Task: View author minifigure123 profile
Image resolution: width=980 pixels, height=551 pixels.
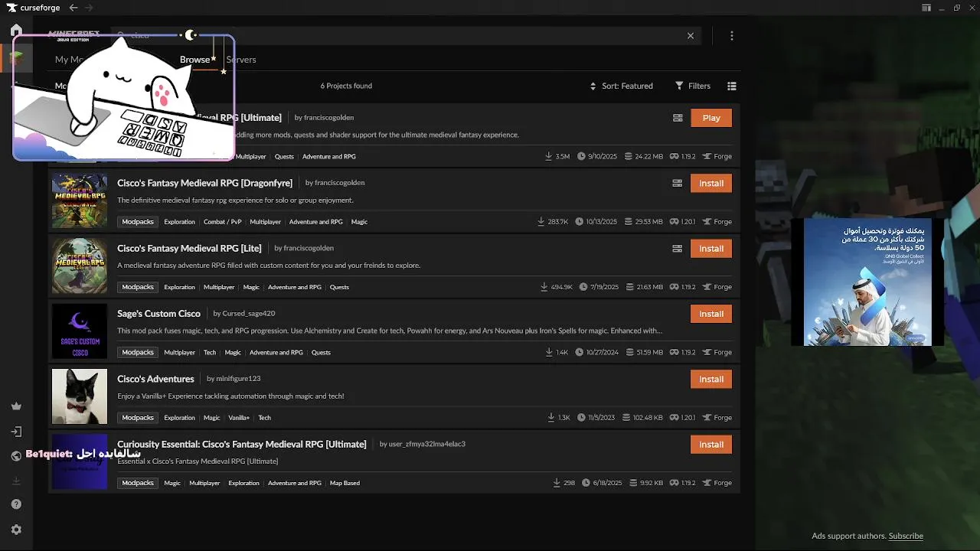Action: (238, 379)
